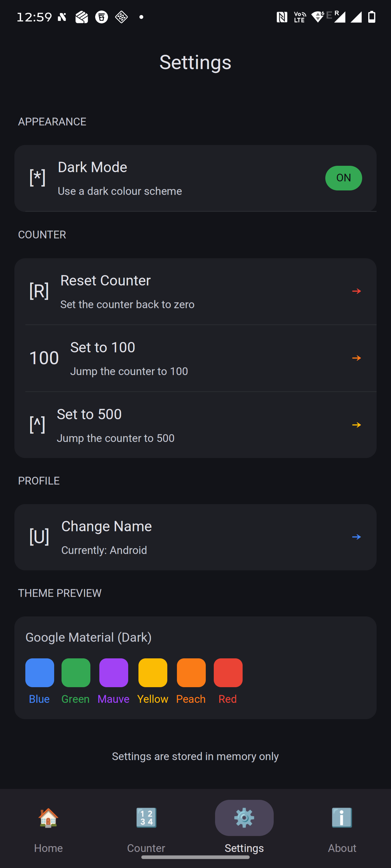Open the blue arrow beside Change Name
391x868 pixels.
pos(356,537)
